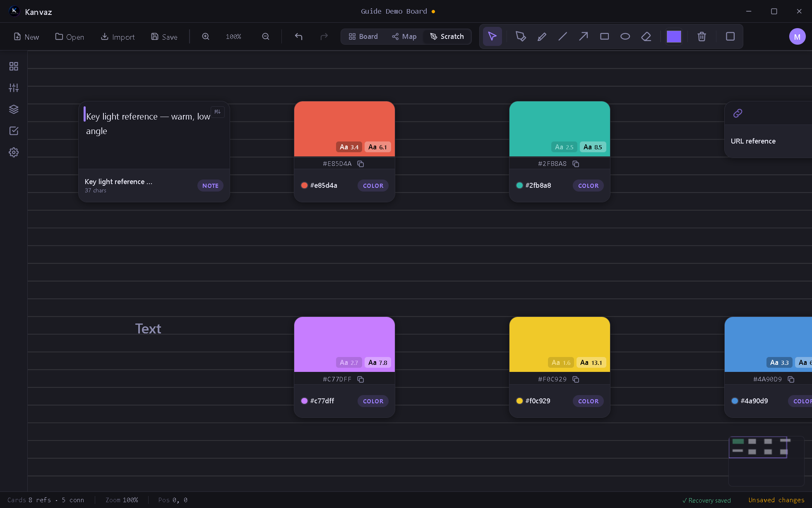Open the grid dashboard sidebar panel
The image size is (812, 508).
(x=14, y=66)
